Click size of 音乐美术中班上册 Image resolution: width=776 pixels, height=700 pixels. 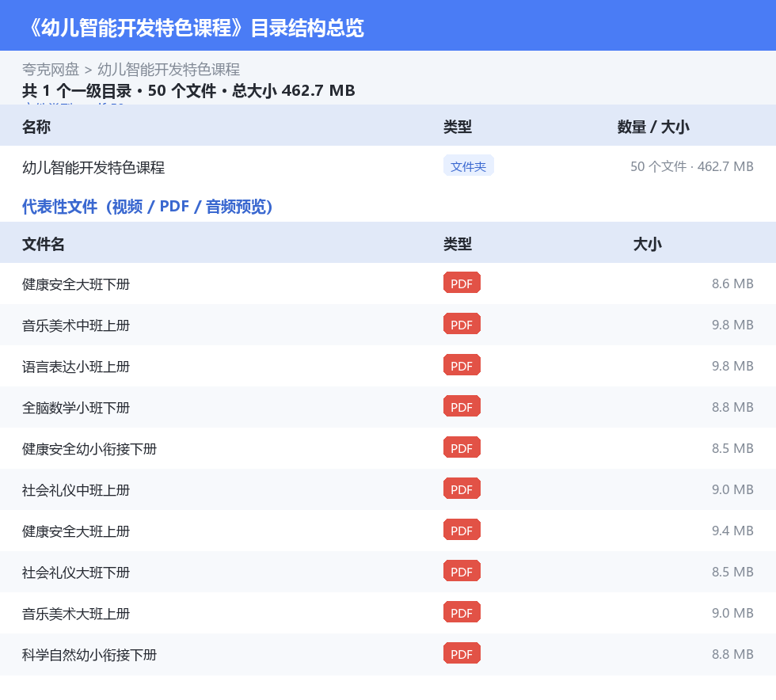(732, 325)
